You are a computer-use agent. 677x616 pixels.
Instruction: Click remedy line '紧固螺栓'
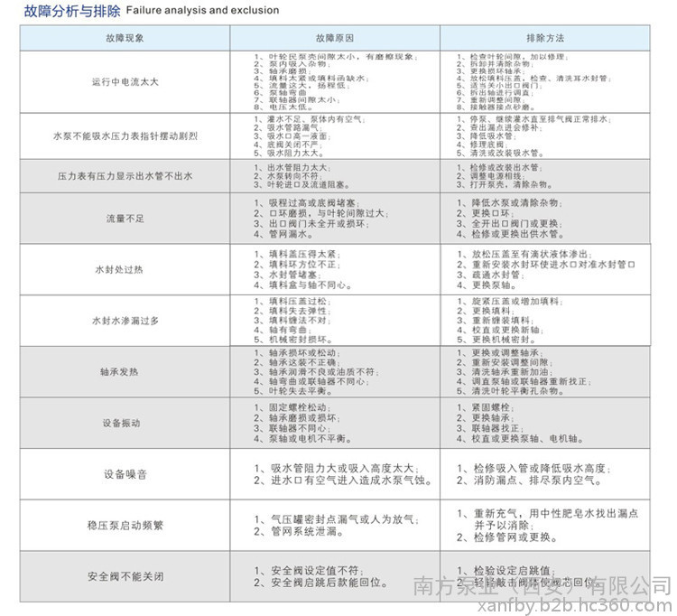(486, 407)
